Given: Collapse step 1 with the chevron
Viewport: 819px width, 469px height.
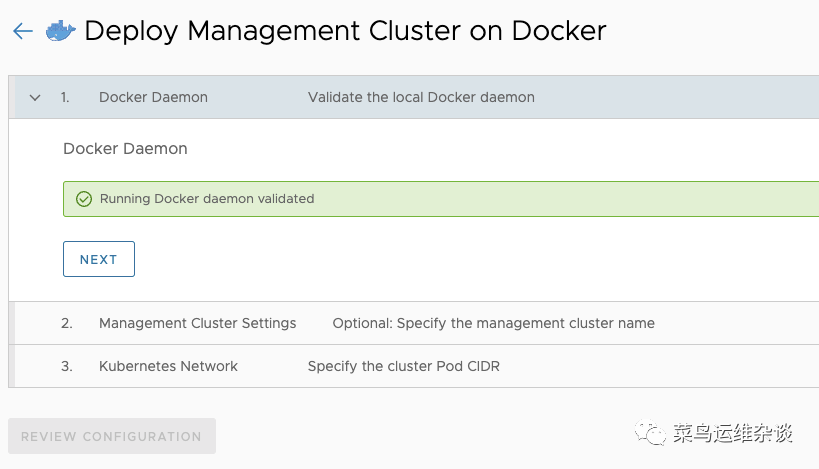Looking at the screenshot, I should pyautogui.click(x=35, y=98).
